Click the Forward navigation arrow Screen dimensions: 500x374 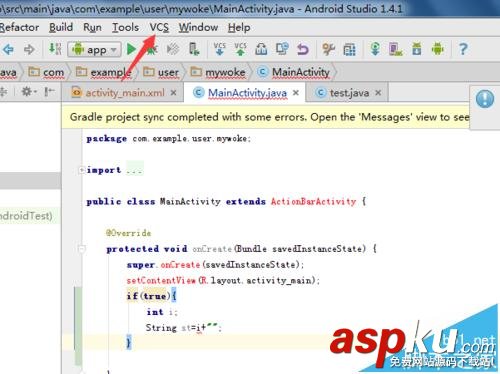(x=30, y=49)
